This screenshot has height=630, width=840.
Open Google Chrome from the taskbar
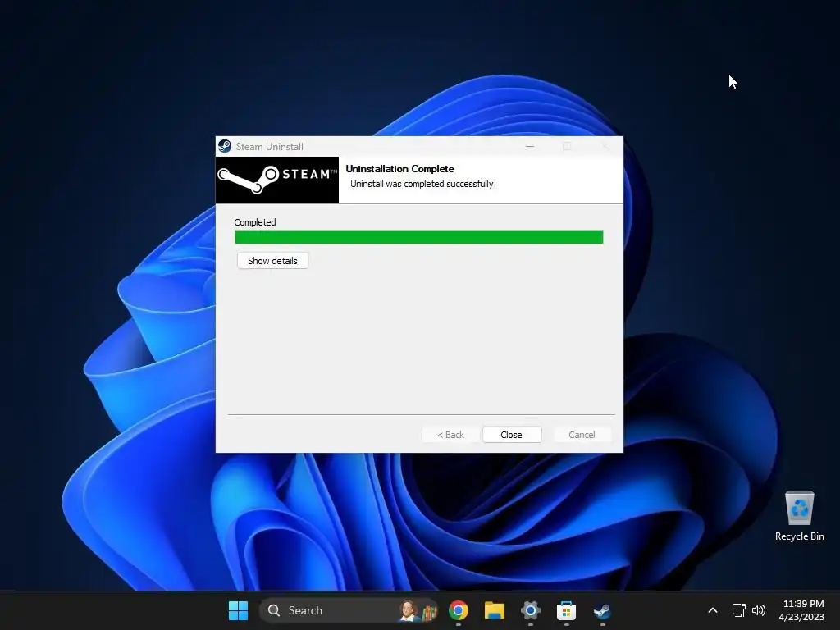tap(459, 610)
